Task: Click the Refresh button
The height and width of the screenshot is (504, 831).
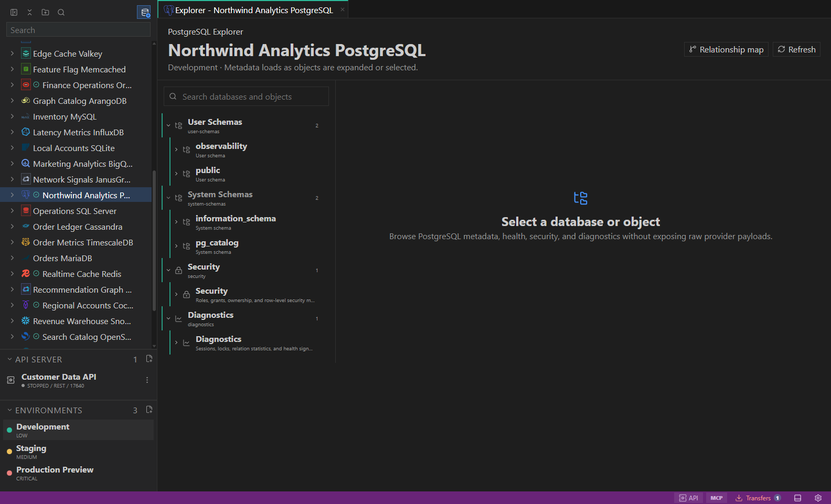Action: (x=796, y=49)
